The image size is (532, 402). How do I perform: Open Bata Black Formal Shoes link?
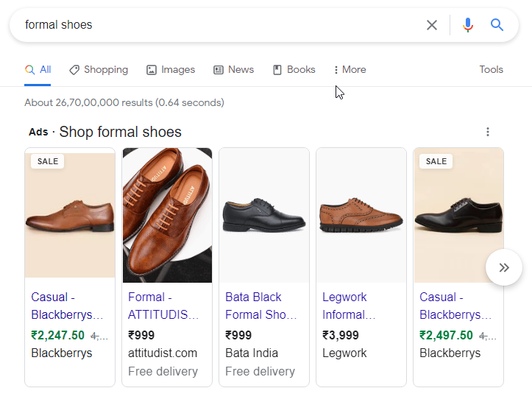pyautogui.click(x=261, y=306)
